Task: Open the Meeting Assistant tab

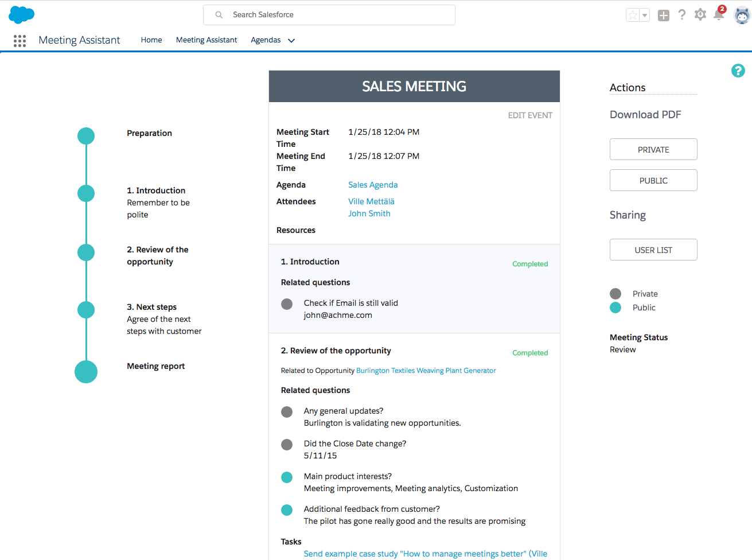Action: click(x=206, y=40)
